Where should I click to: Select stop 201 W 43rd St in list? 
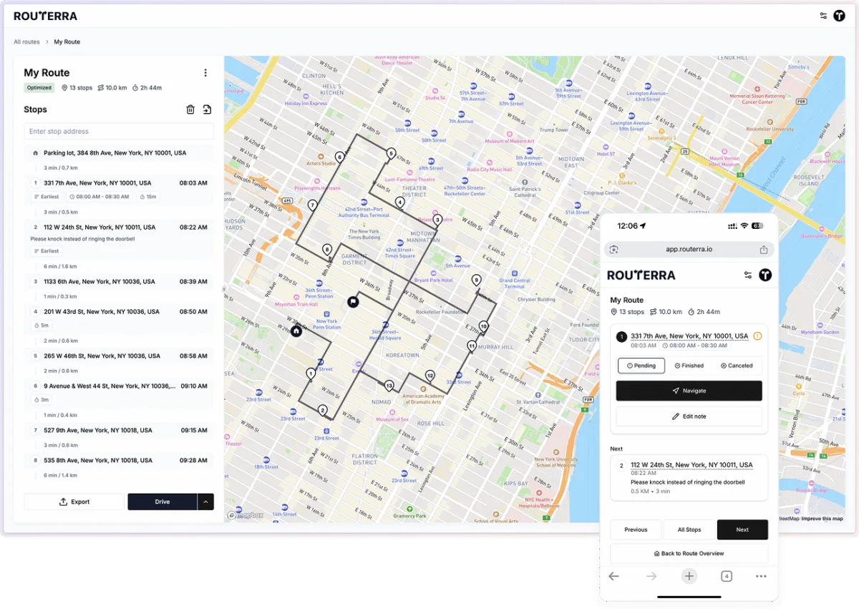tap(119, 312)
